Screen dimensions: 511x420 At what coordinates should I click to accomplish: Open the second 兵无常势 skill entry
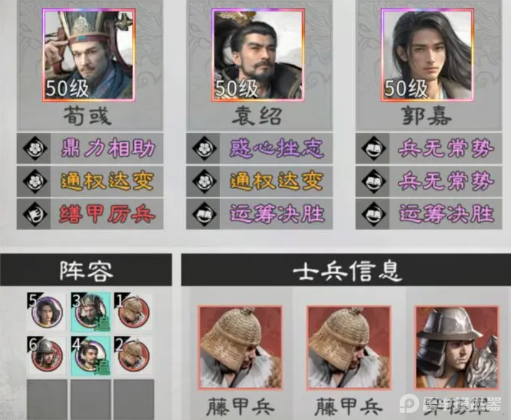coord(429,182)
